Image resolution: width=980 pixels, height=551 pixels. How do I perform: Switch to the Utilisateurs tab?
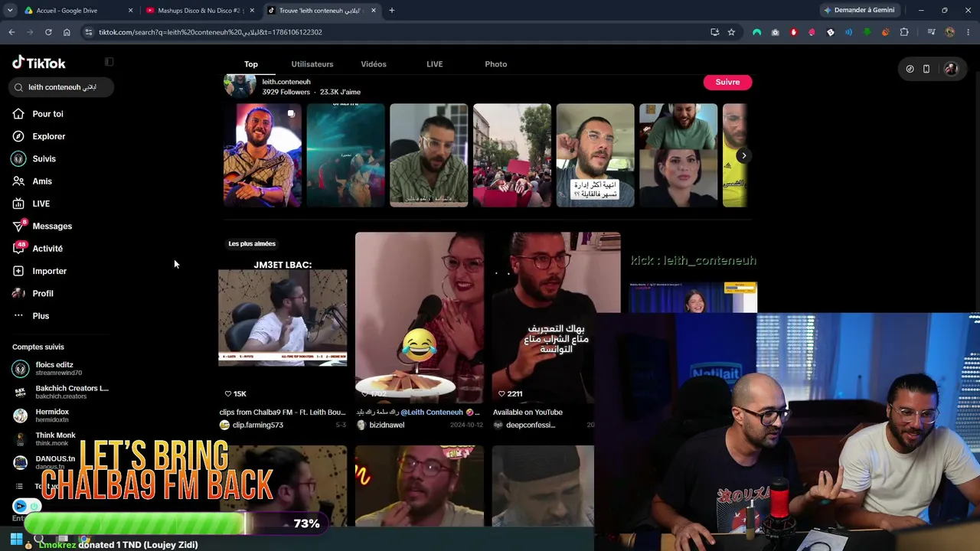point(312,64)
